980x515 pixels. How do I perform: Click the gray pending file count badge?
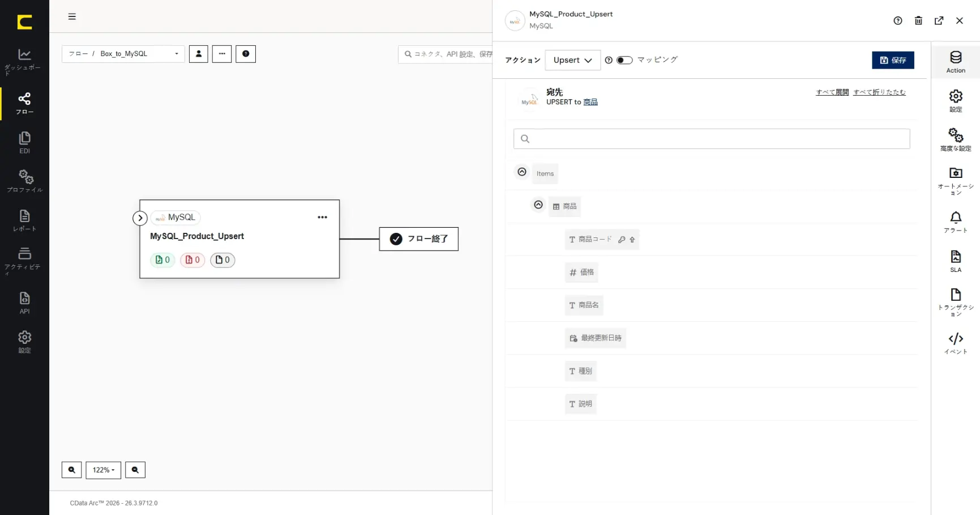click(222, 260)
